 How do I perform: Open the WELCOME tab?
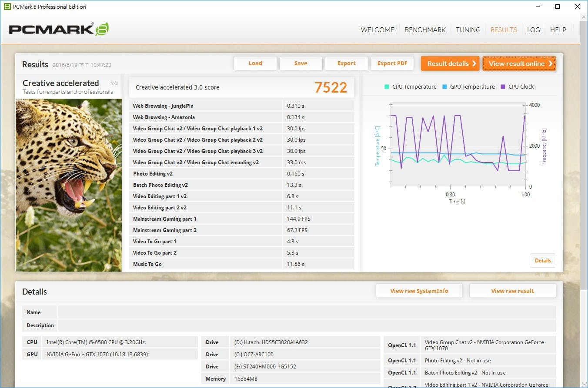pos(378,30)
